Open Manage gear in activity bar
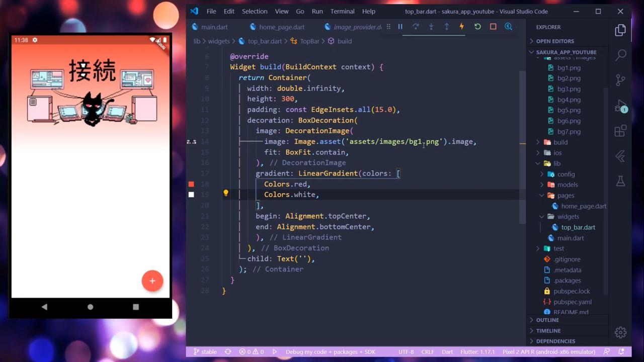This screenshot has height=362, width=644. coord(620,332)
